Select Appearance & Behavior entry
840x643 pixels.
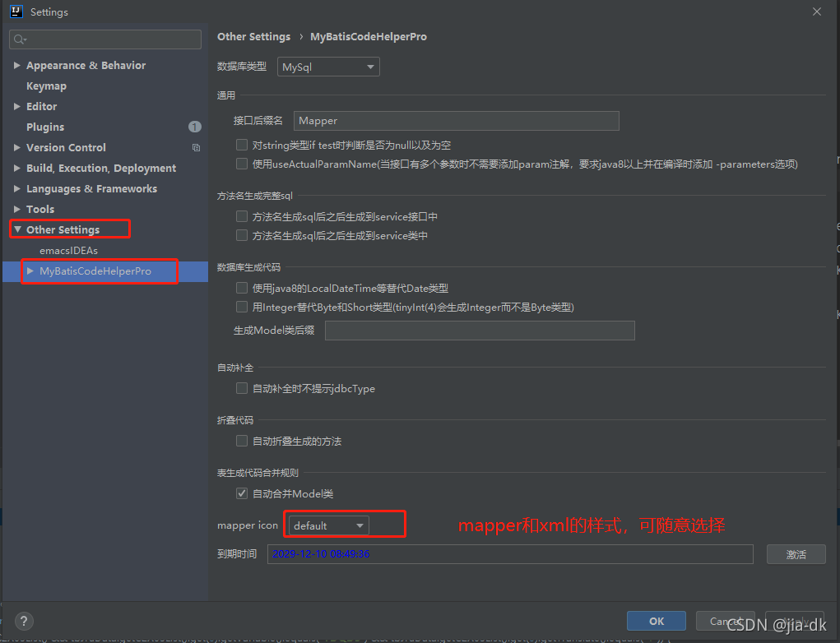pos(86,65)
